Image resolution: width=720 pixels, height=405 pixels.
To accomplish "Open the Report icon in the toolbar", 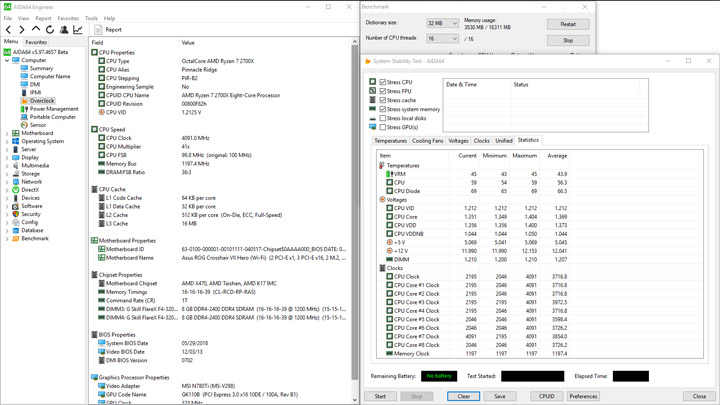I will pos(98,30).
